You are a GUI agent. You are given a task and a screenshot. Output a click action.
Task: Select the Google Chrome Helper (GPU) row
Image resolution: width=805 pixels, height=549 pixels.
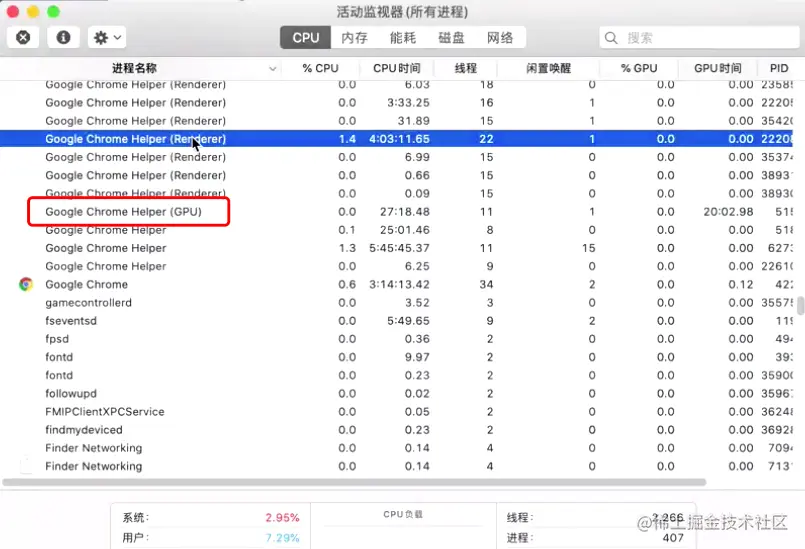pyautogui.click(x=396, y=212)
